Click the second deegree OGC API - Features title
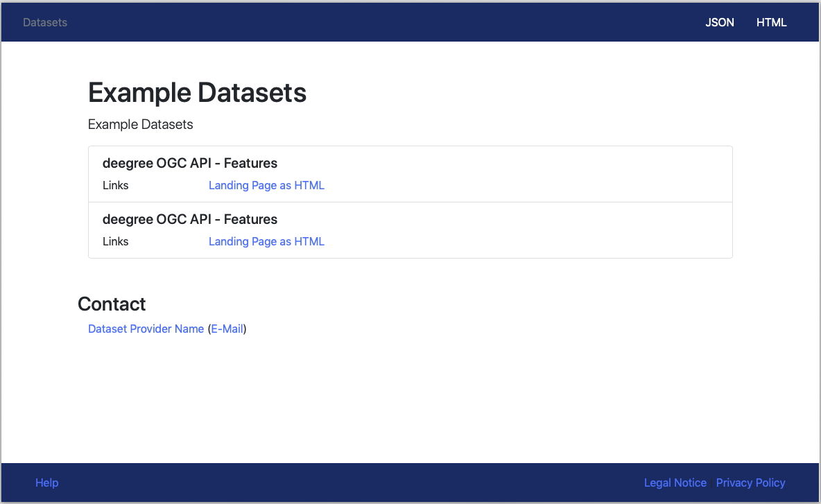Image resolution: width=821 pixels, height=504 pixels. (189, 219)
